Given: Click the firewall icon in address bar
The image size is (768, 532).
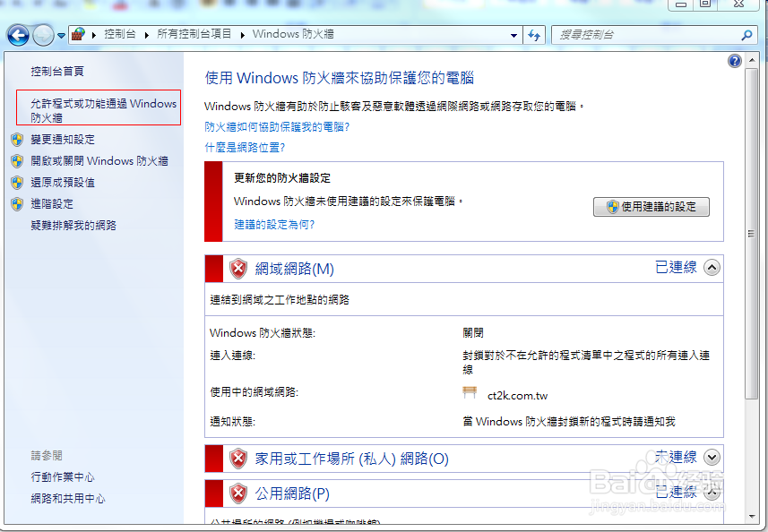Looking at the screenshot, I should pos(78,34).
